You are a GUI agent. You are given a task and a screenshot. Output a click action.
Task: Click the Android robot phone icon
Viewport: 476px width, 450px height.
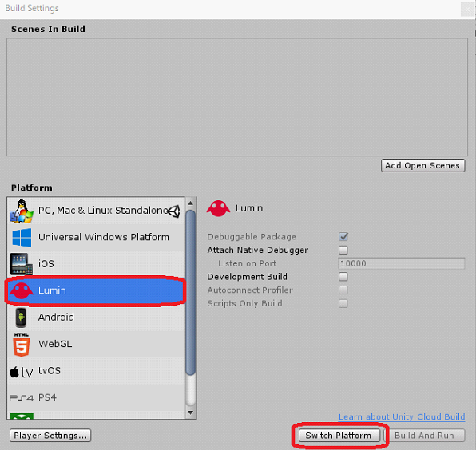21,318
